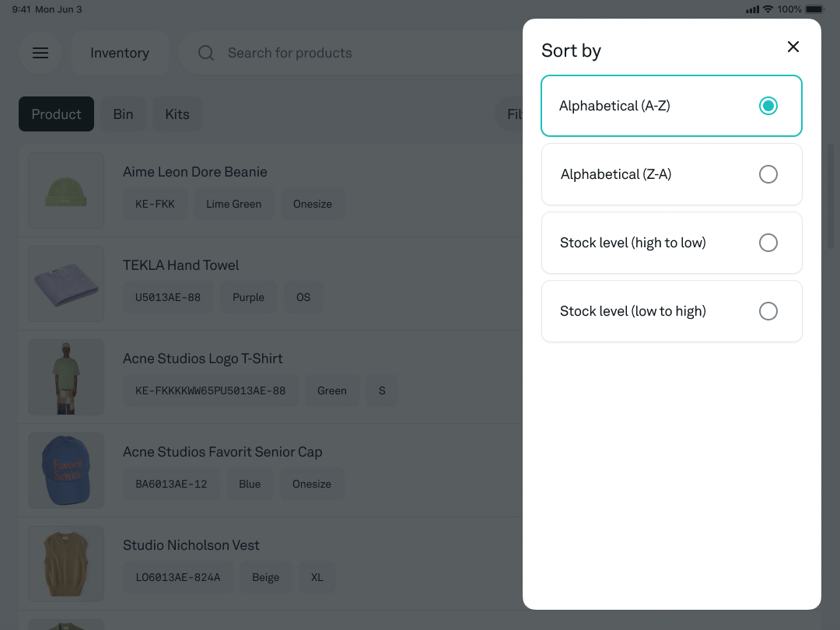Click the XL size tag
This screenshot has width=840, height=630.
(317, 577)
